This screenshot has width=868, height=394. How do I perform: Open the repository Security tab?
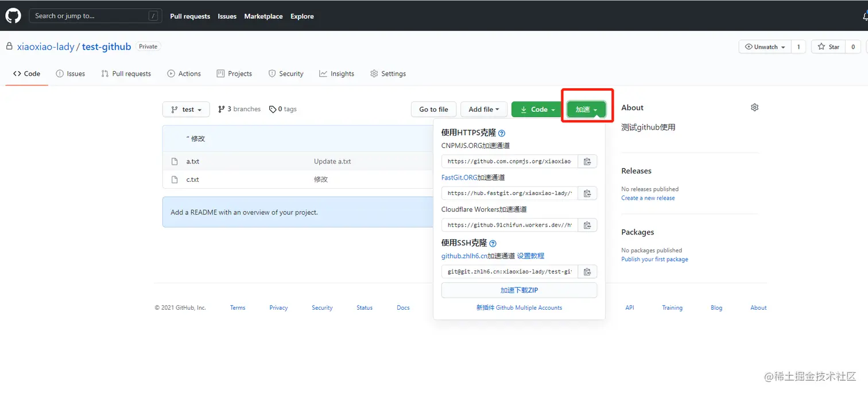(x=286, y=73)
